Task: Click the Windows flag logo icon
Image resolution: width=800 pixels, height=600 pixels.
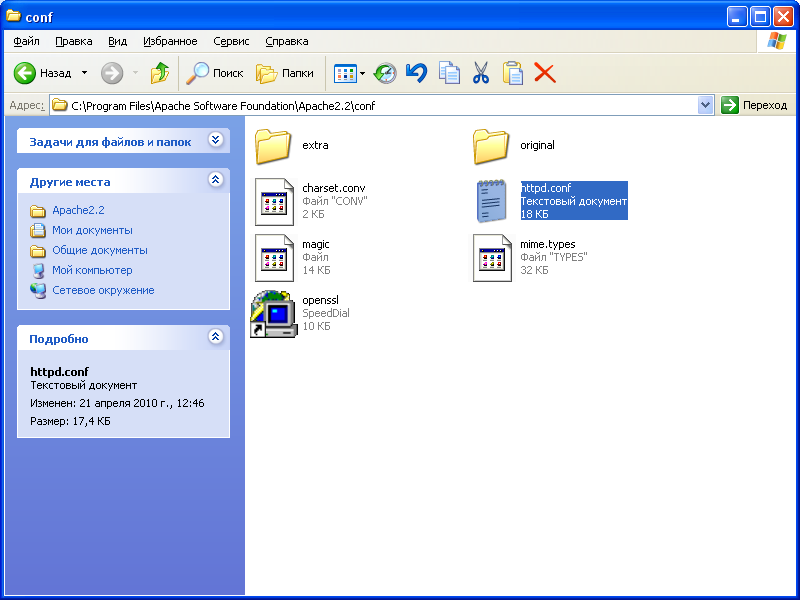Action: (x=777, y=41)
